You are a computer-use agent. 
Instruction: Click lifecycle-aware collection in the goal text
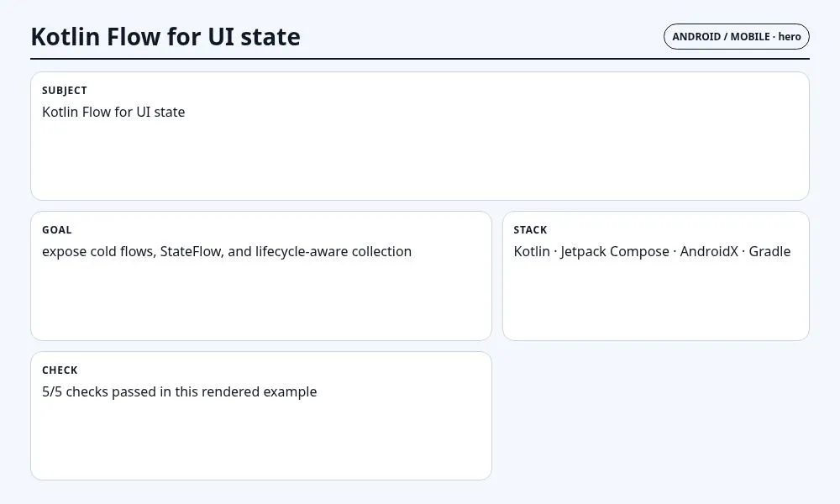[x=333, y=252]
